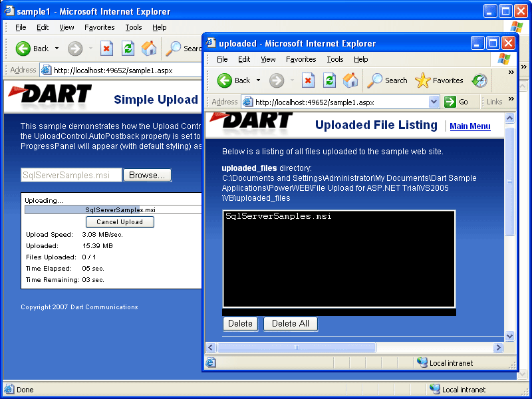Click Stop icon in sample1 window
This screenshot has height=399, width=532.
tap(106, 49)
